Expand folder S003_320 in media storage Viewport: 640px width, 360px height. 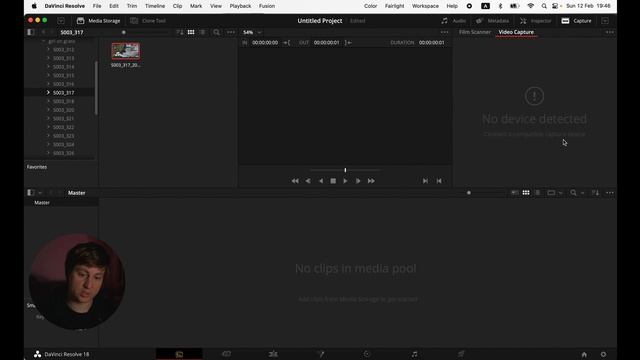coord(48,110)
